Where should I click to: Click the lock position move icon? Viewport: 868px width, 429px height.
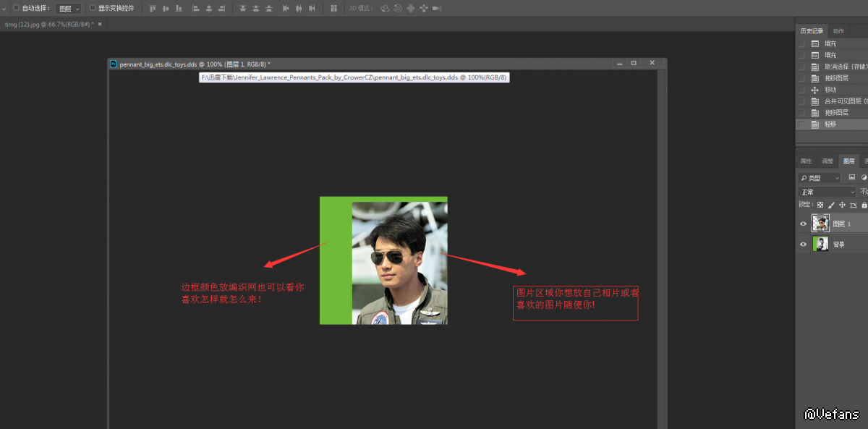point(842,205)
